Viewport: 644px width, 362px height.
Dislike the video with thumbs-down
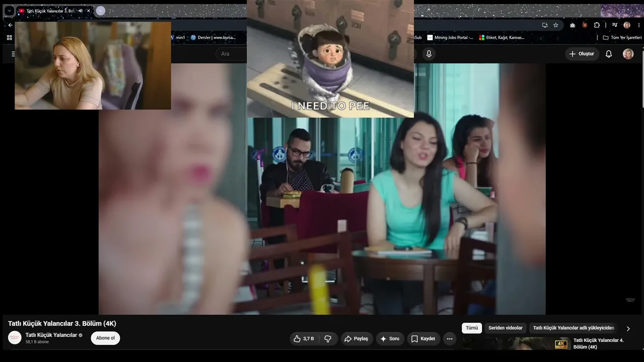tap(328, 339)
